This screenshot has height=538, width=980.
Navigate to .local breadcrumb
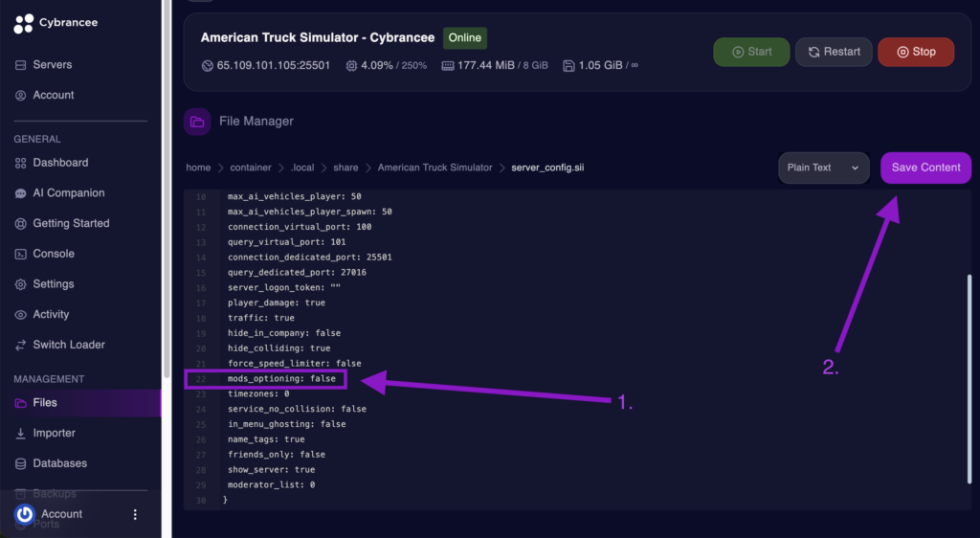(302, 168)
